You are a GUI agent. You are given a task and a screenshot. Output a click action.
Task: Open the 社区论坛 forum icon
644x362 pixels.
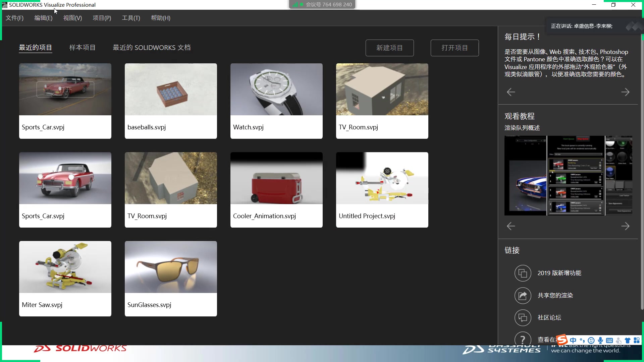523,318
